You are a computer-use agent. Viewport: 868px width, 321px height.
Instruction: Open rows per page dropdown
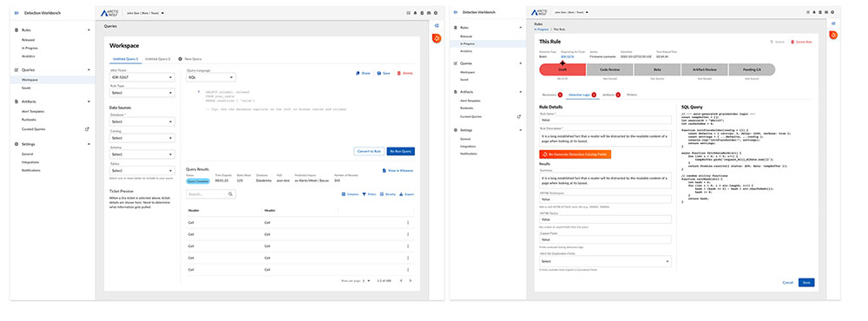[x=366, y=280]
